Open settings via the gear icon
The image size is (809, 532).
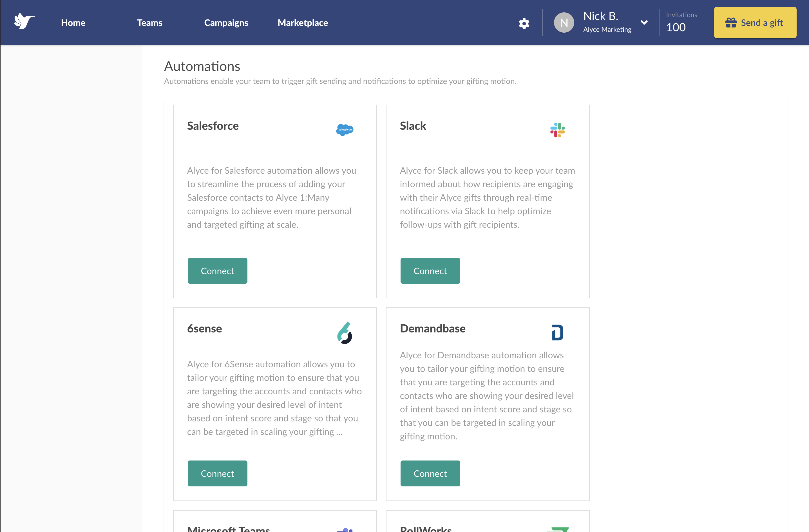[524, 23]
